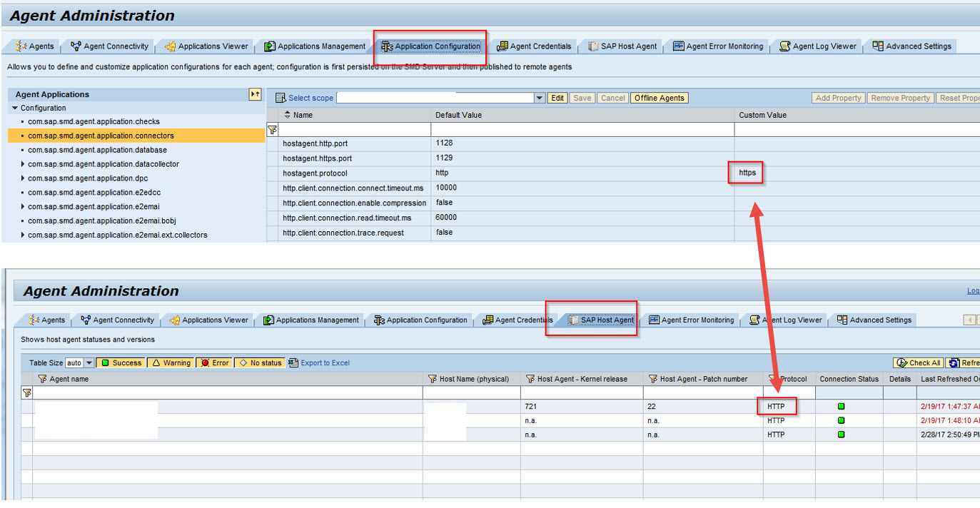Expand com.sap.smd.agent.application.e2emai.ext.collectors node

(x=23, y=235)
